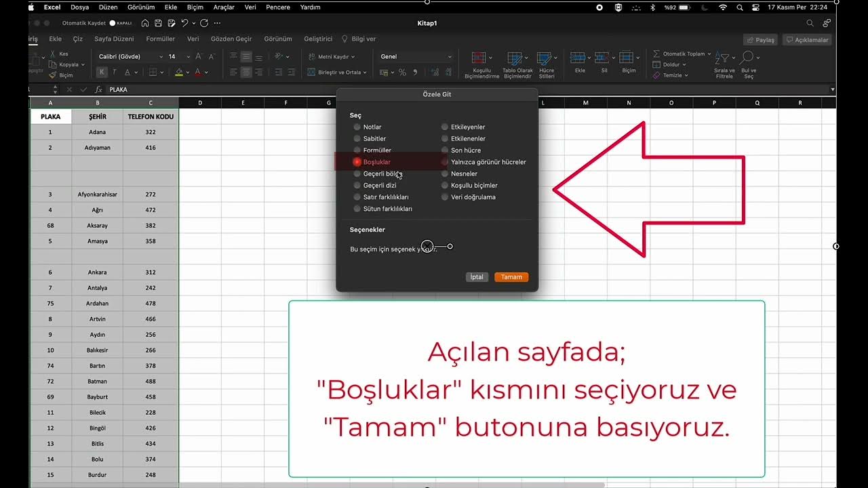Click the Paylaş share button

(759, 40)
